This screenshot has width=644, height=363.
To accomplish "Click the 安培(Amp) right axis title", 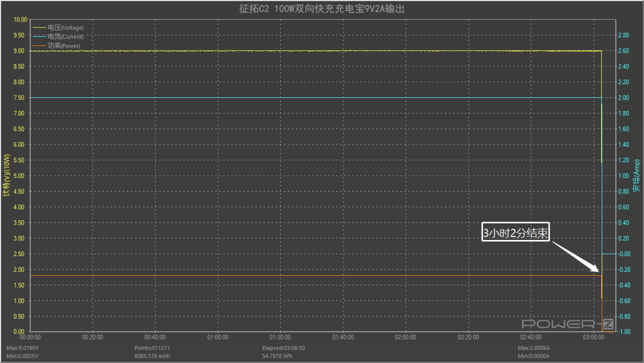I will [636, 176].
